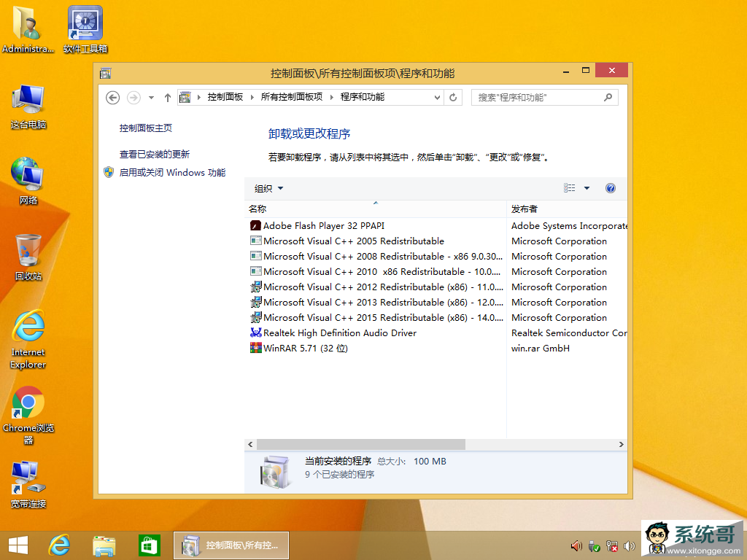Open the Windows Store from the taskbar

tap(149, 545)
